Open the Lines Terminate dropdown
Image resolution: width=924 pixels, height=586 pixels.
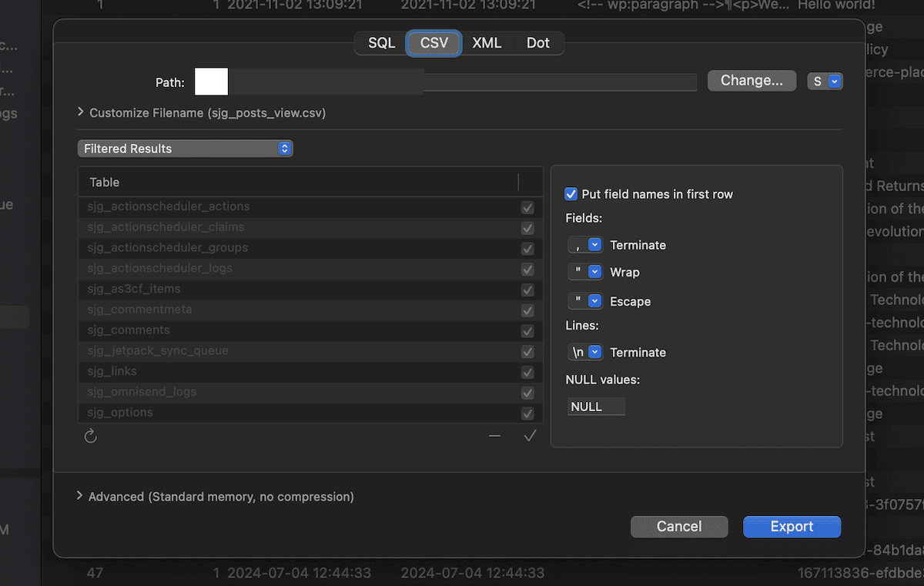[x=585, y=352]
